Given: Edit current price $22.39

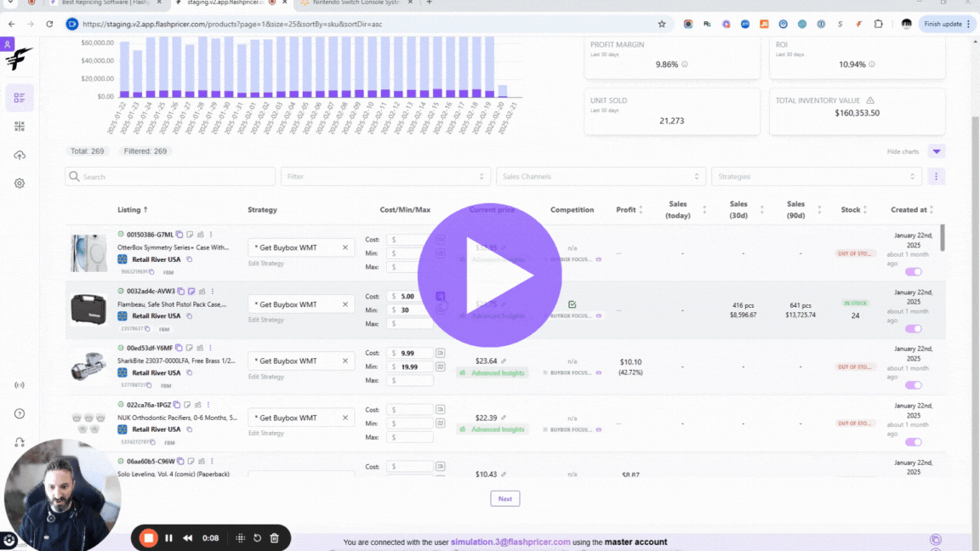Looking at the screenshot, I should point(504,418).
